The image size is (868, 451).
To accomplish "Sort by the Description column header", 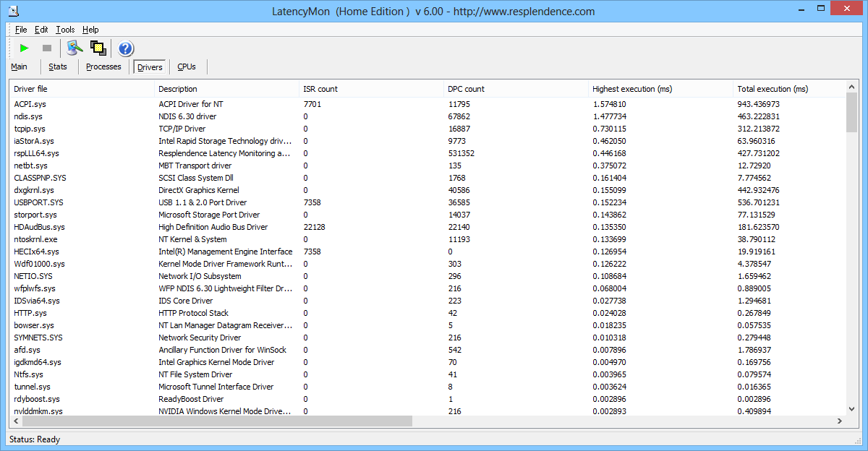I will coord(227,89).
